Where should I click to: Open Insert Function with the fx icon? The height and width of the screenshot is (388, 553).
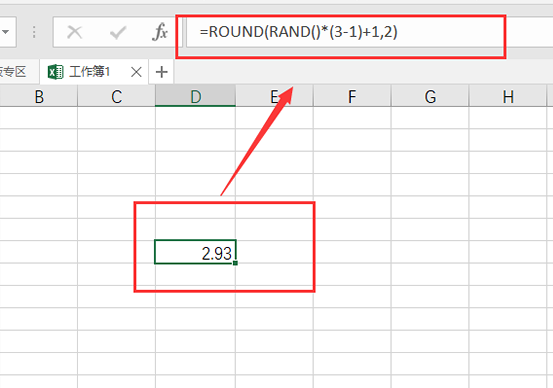[x=160, y=32]
